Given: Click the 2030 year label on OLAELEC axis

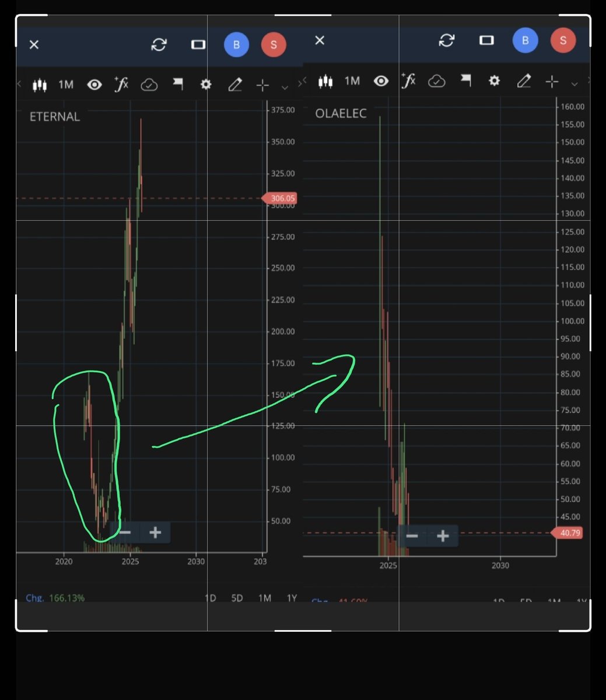Looking at the screenshot, I should click(x=500, y=565).
